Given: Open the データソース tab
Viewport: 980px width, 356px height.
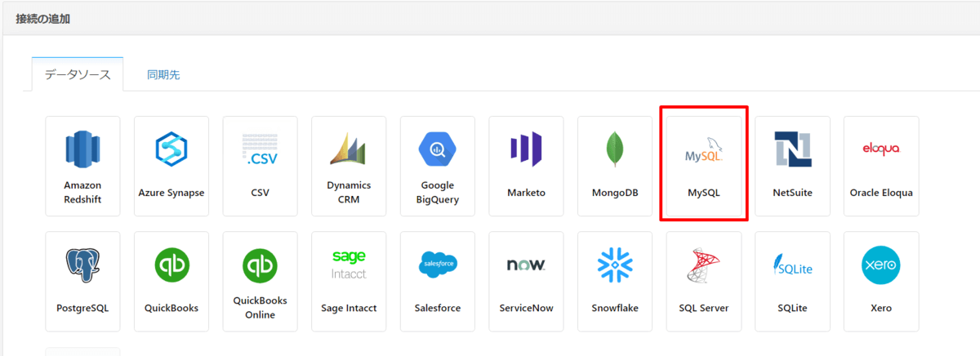Looking at the screenshot, I should point(78,74).
